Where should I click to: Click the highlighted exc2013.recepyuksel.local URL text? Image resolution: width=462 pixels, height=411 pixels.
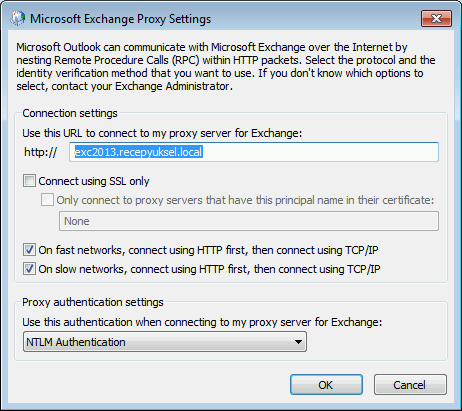[138, 152]
